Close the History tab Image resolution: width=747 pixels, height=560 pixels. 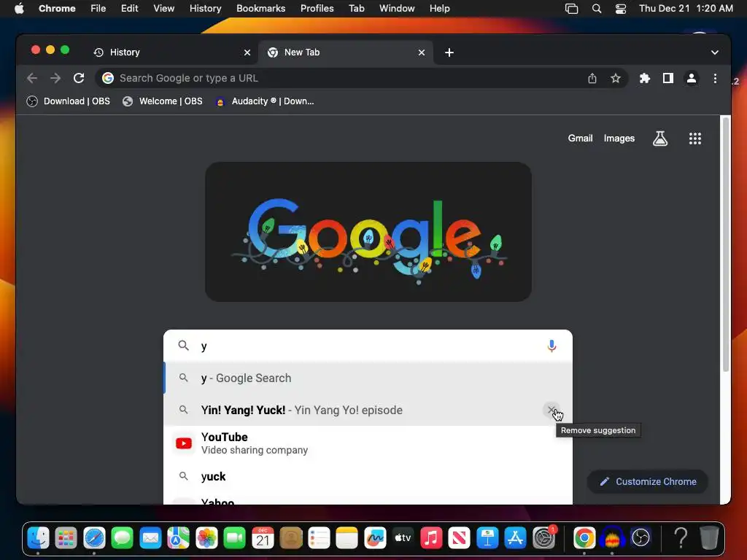(x=247, y=52)
